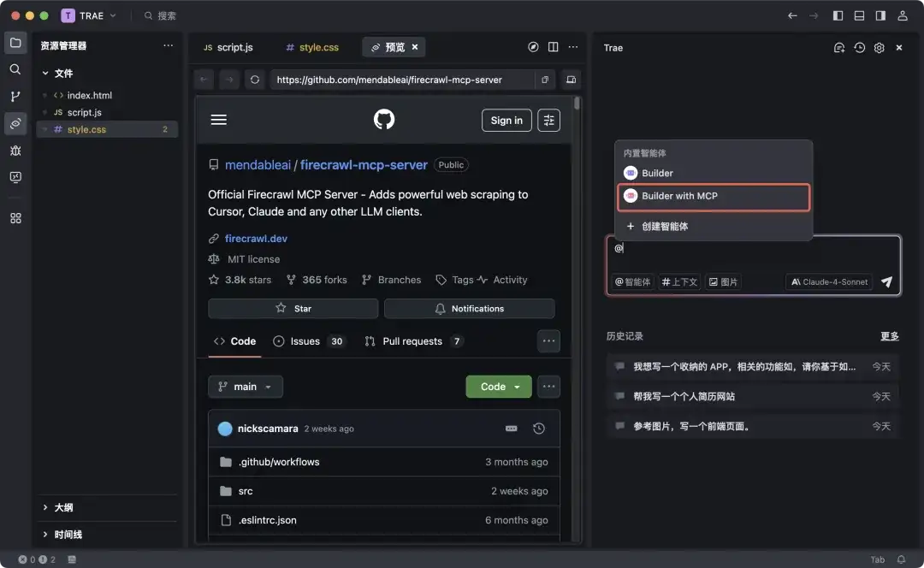Switch to the style.css tab
Viewport: 924px width, 568px height.
[x=312, y=47]
